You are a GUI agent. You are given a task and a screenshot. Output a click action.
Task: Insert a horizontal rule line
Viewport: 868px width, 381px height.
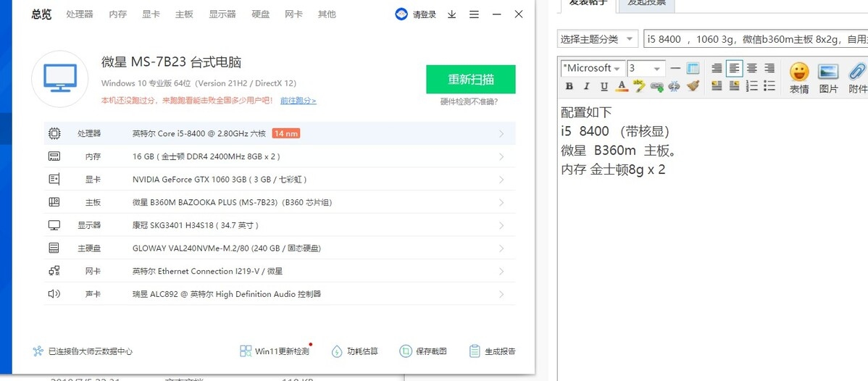click(x=675, y=68)
